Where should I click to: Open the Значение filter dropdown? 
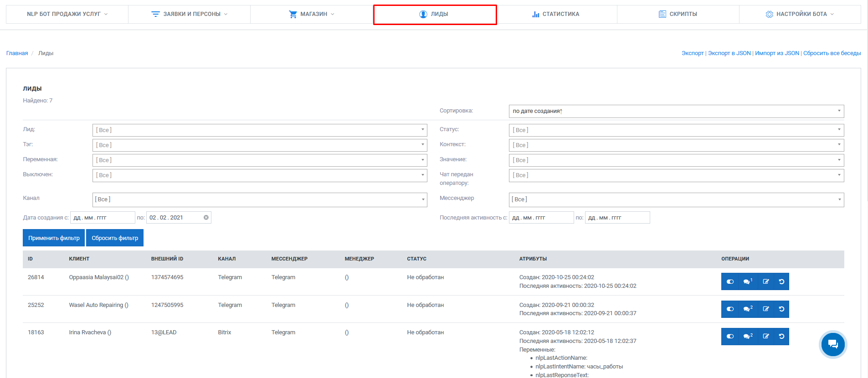pos(676,160)
